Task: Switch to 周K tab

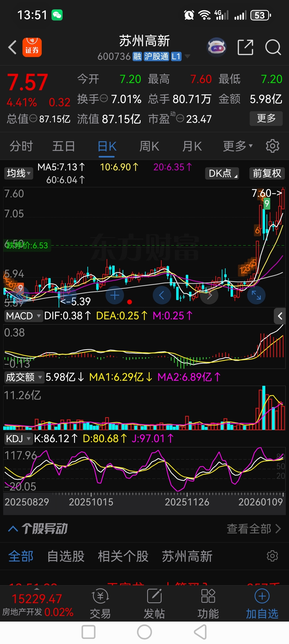Action: point(149,146)
